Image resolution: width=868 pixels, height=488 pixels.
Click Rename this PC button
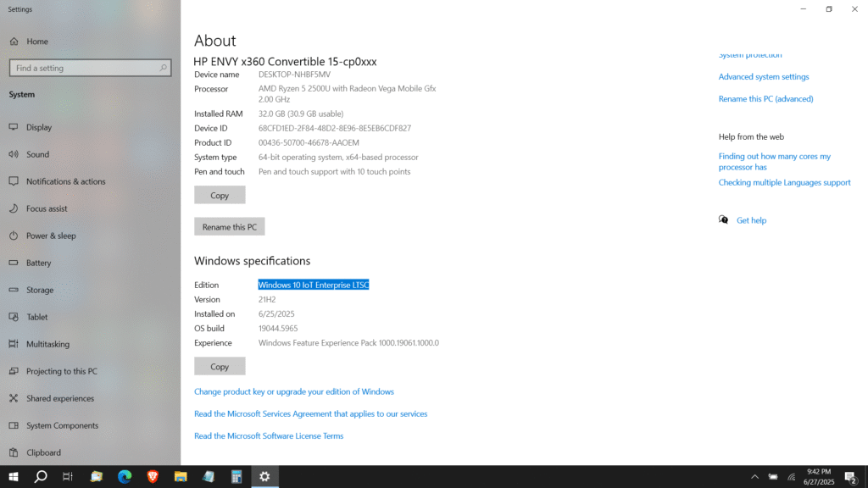pos(229,227)
